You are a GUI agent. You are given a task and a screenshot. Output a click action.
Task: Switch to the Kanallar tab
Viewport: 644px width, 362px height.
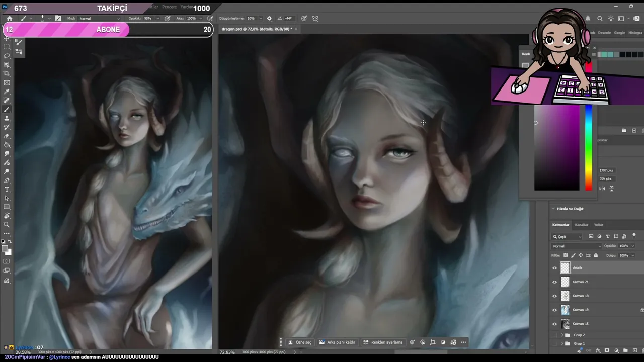coord(582,225)
